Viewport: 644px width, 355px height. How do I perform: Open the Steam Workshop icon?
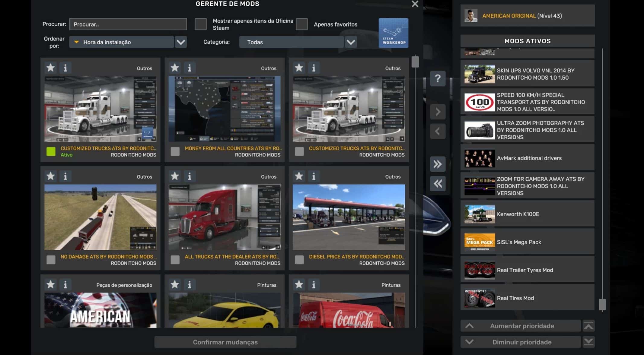pyautogui.click(x=393, y=33)
